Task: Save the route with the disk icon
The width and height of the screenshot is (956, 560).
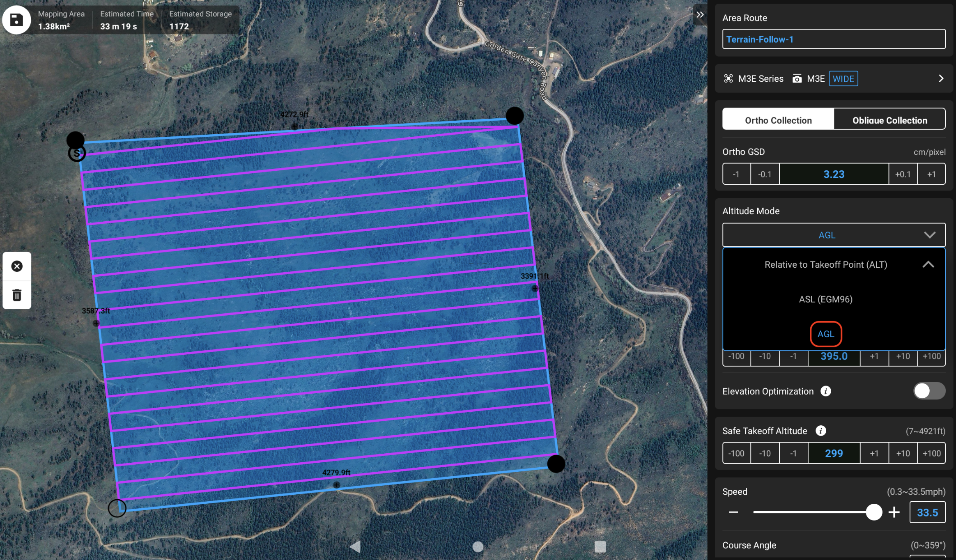Action: click(x=16, y=20)
